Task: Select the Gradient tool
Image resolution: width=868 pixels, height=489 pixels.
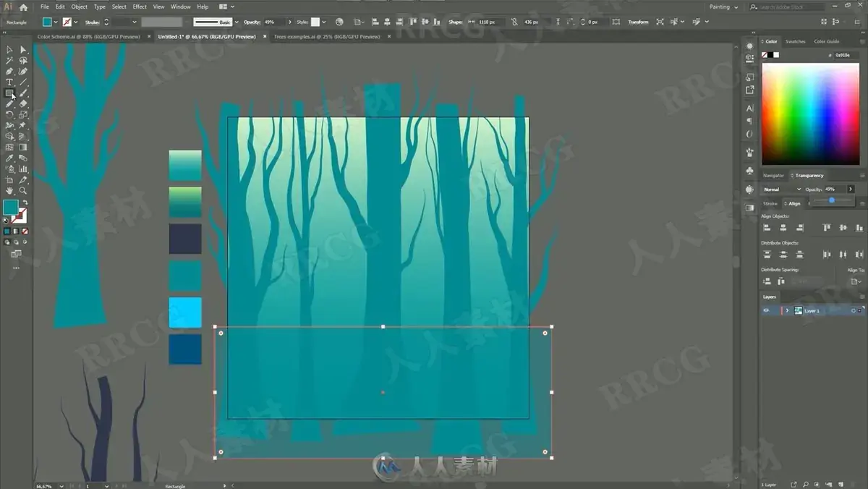Action: (x=23, y=147)
